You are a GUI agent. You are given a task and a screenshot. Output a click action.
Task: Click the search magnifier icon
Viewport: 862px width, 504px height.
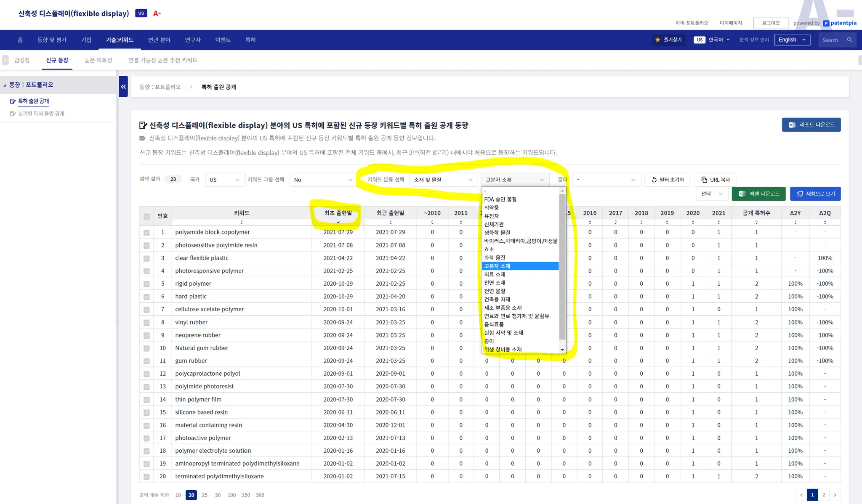point(849,40)
